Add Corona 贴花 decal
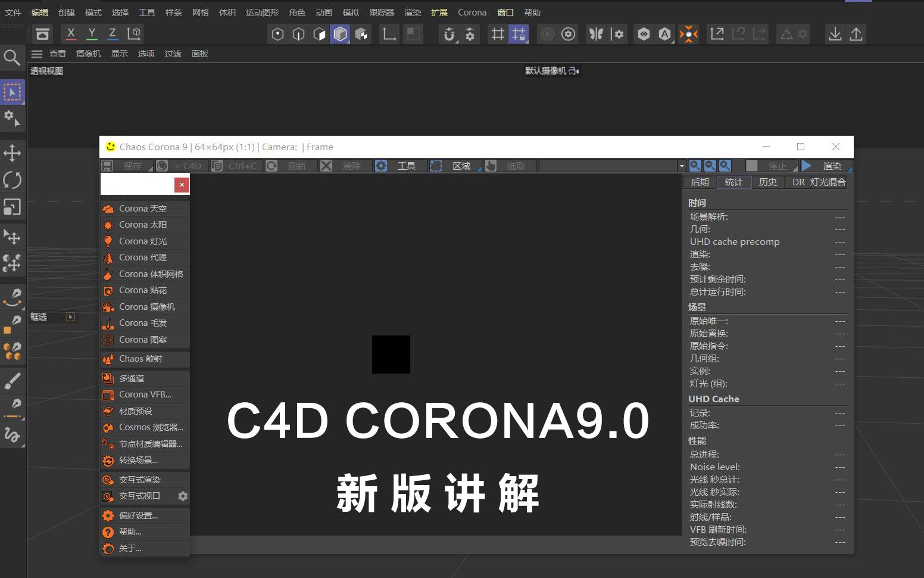The height and width of the screenshot is (578, 924). pos(145,290)
